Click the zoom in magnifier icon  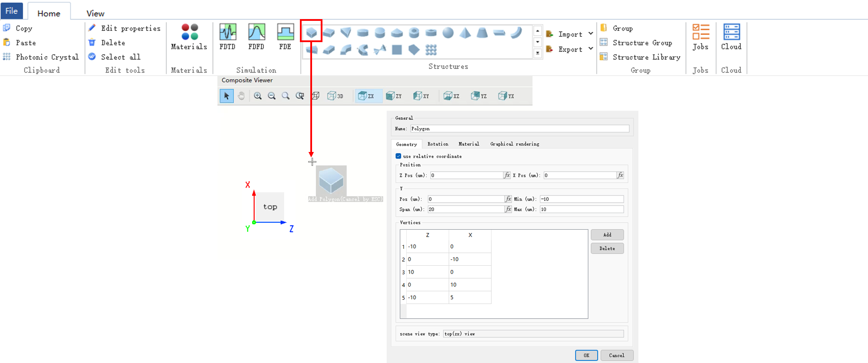pos(258,96)
